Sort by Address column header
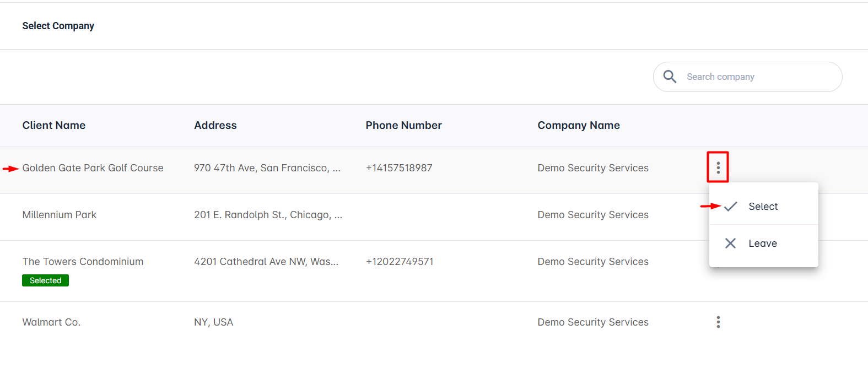Viewport: 868px width, 368px height. [215, 125]
